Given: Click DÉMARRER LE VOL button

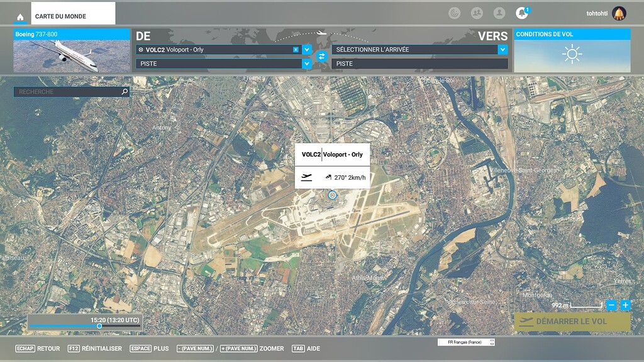Looking at the screenshot, I should pyautogui.click(x=572, y=321).
